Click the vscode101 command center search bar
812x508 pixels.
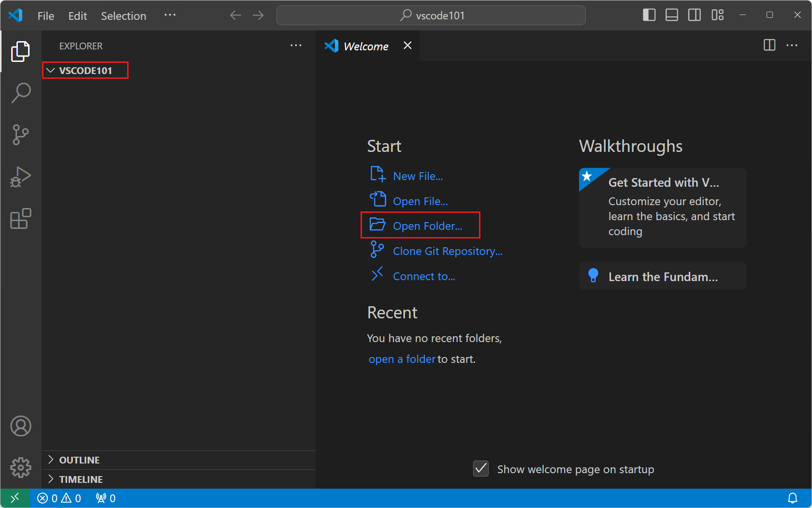(x=431, y=15)
